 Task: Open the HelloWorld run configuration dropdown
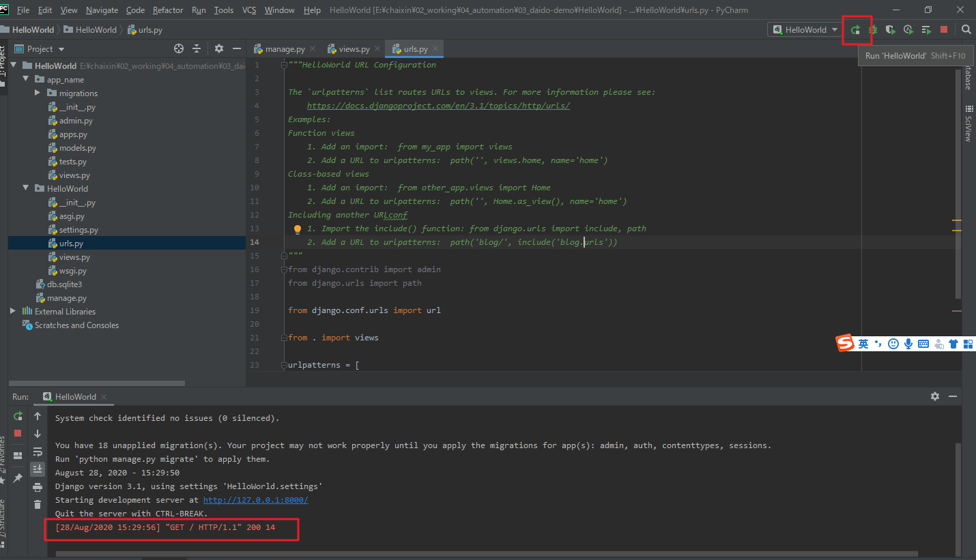coord(805,29)
